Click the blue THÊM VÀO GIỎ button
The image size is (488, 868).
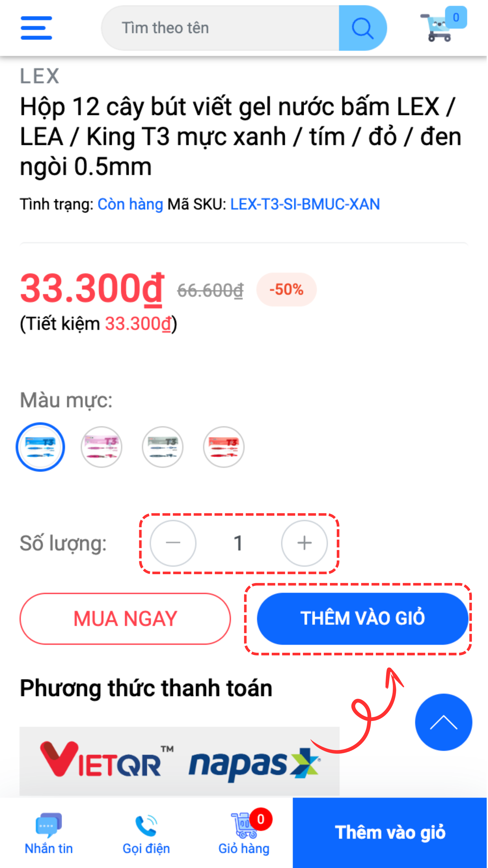[x=363, y=619]
